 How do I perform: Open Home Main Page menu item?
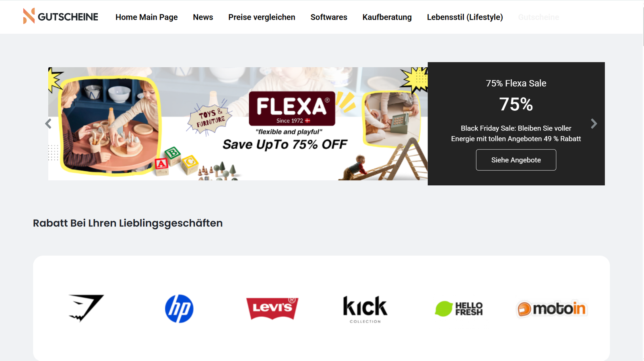point(147,17)
